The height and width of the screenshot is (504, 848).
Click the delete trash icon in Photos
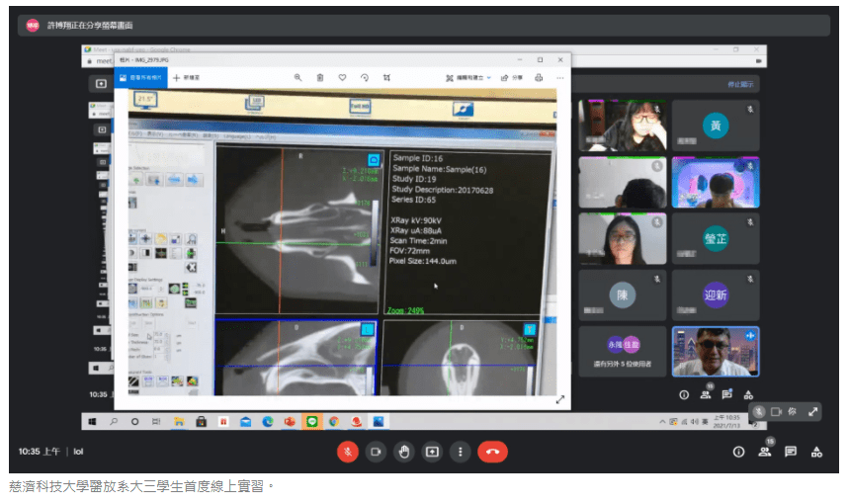click(319, 77)
